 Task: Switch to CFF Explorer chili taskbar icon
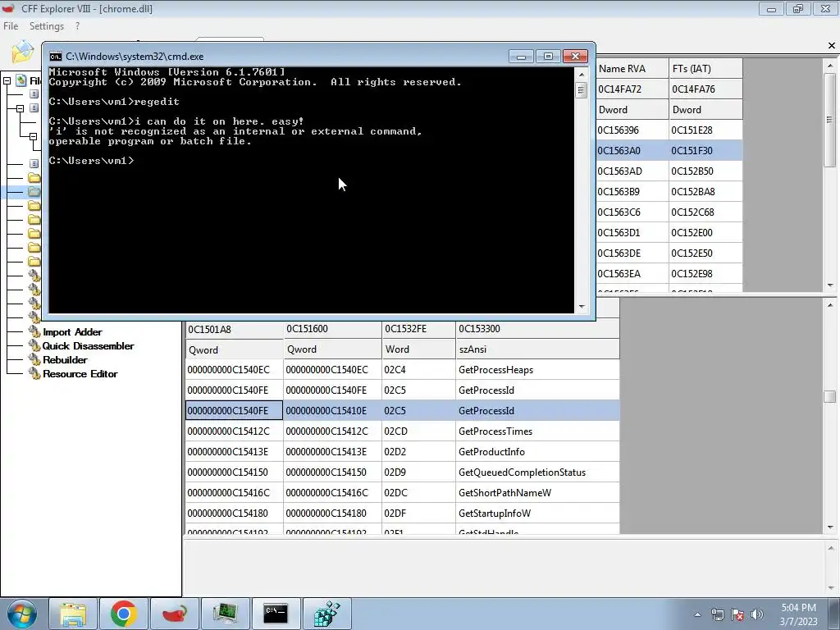click(175, 614)
